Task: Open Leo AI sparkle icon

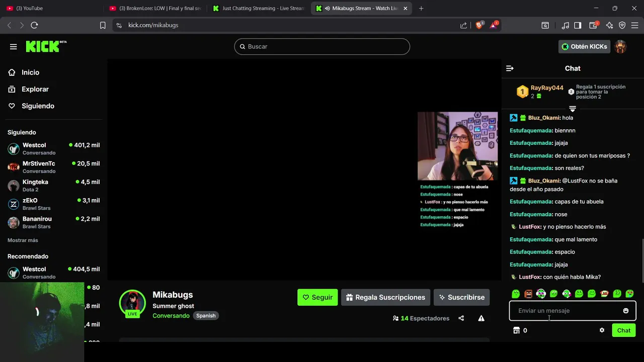Action: [x=609, y=25]
